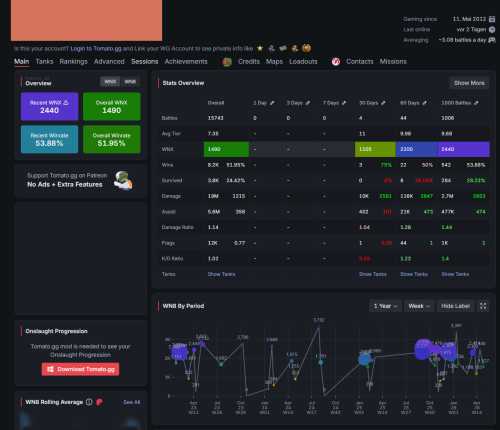Edit the 1000 Battles column with pencil icon
The width and height of the screenshot is (500, 430).
tap(476, 103)
